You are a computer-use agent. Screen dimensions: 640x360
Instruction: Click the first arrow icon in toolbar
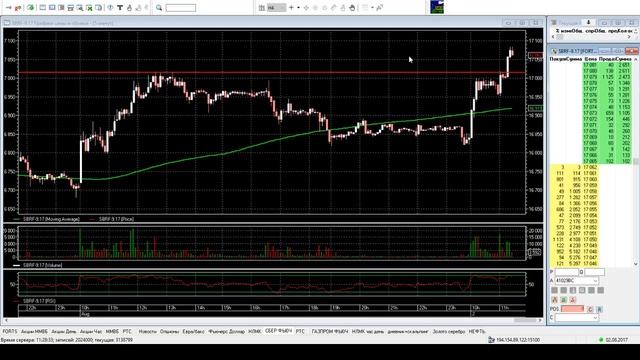(x=9, y=7)
